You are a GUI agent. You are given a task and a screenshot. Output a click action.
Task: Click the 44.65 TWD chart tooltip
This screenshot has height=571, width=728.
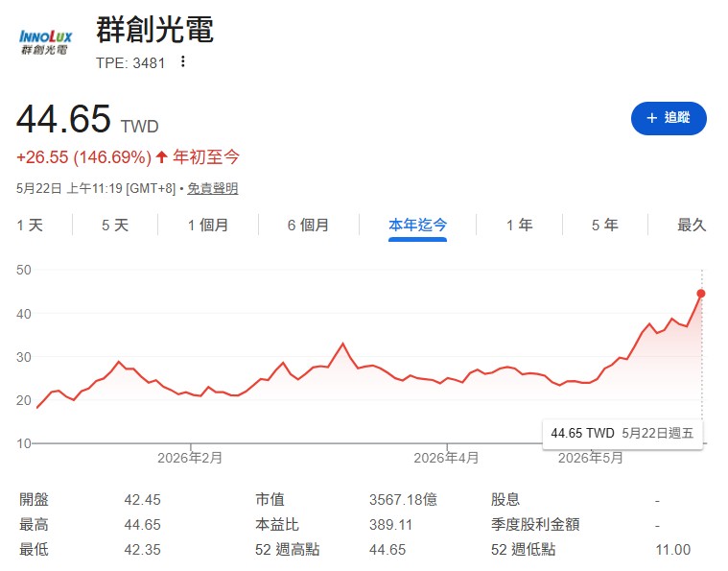622,434
